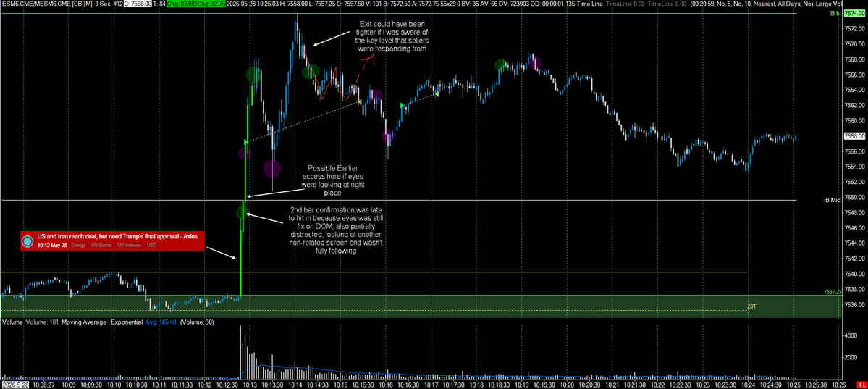Click the 10:08:27 time label on the time axis
This screenshot has height=389, width=868.
pyautogui.click(x=43, y=384)
